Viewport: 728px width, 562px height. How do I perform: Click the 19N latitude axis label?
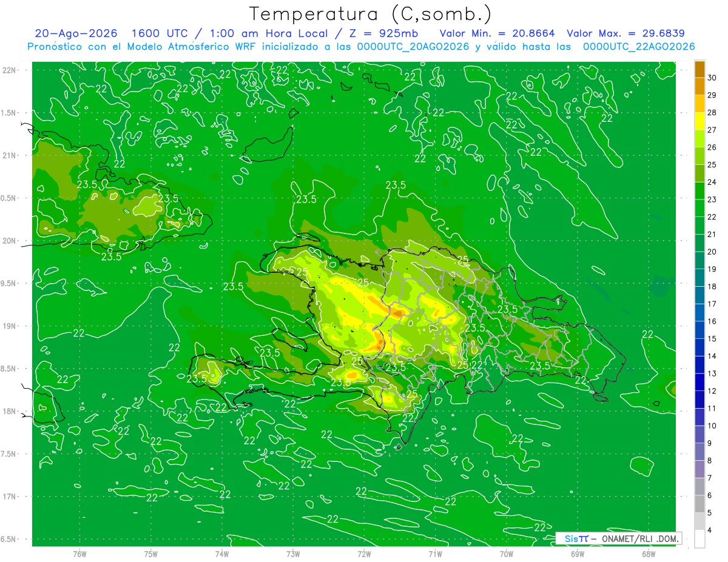9,326
